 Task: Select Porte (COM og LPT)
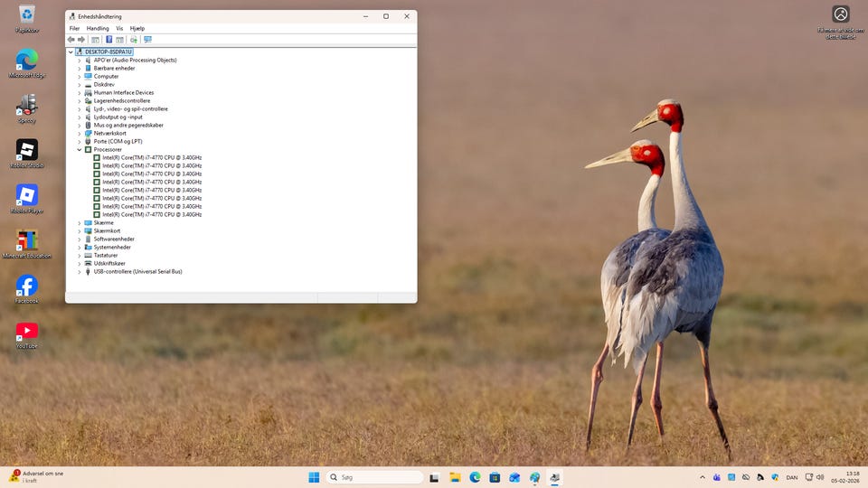point(118,142)
